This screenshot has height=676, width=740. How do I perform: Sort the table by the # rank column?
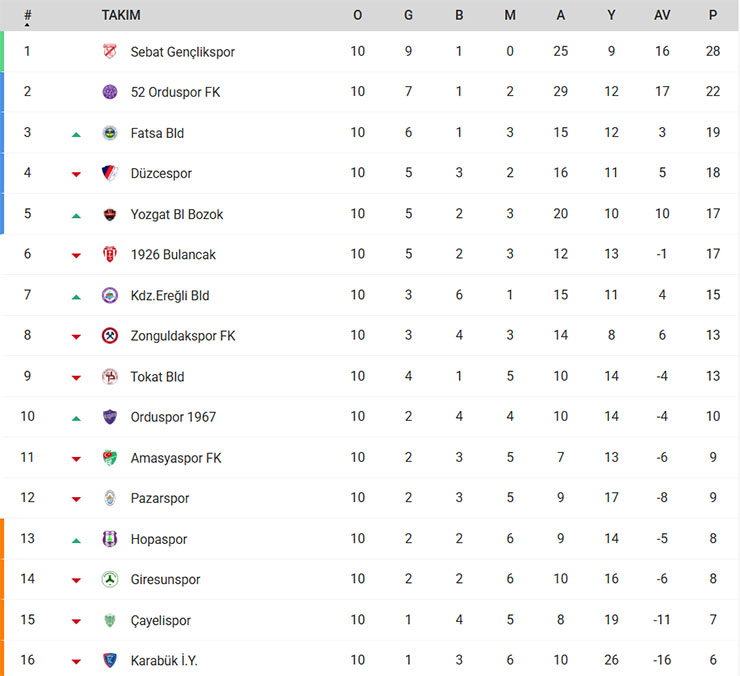pyautogui.click(x=27, y=16)
